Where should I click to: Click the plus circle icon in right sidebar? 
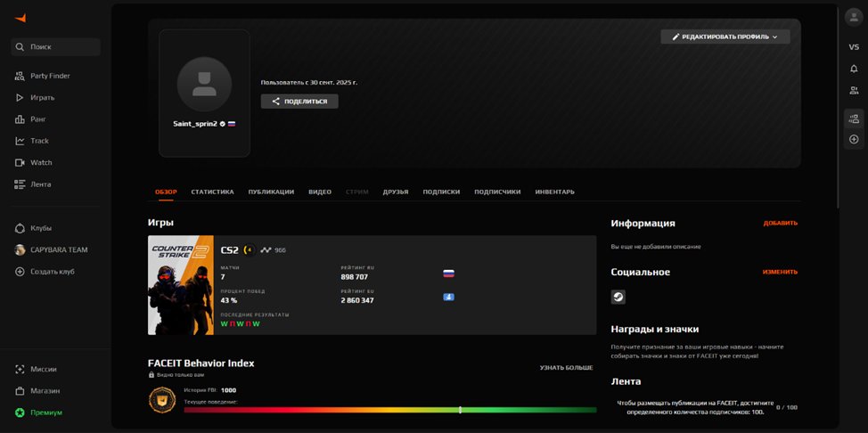point(854,140)
